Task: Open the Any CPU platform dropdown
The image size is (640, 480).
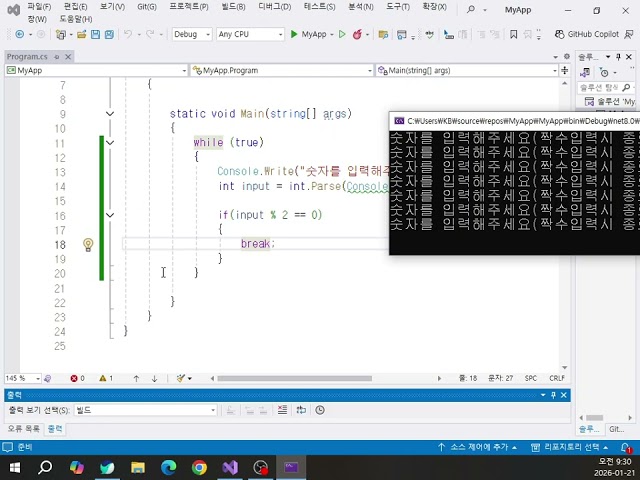Action: (250, 34)
